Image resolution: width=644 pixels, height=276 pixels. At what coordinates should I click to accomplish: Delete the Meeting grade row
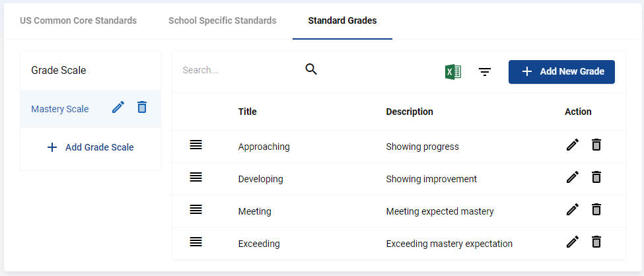(x=596, y=209)
